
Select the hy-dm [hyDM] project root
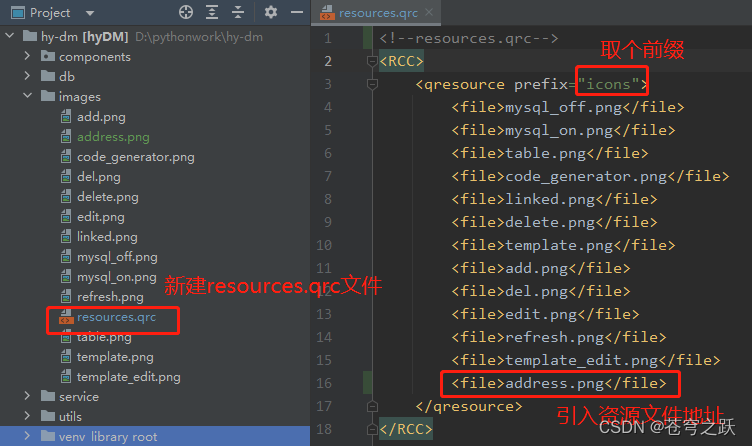point(84,36)
